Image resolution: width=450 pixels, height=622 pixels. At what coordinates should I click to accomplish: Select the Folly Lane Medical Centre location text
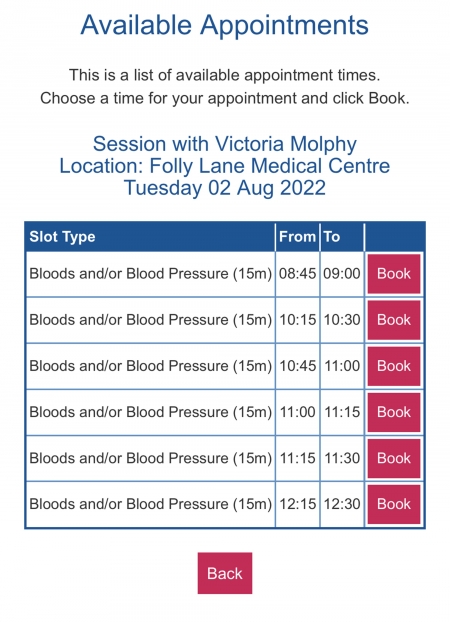(269, 166)
